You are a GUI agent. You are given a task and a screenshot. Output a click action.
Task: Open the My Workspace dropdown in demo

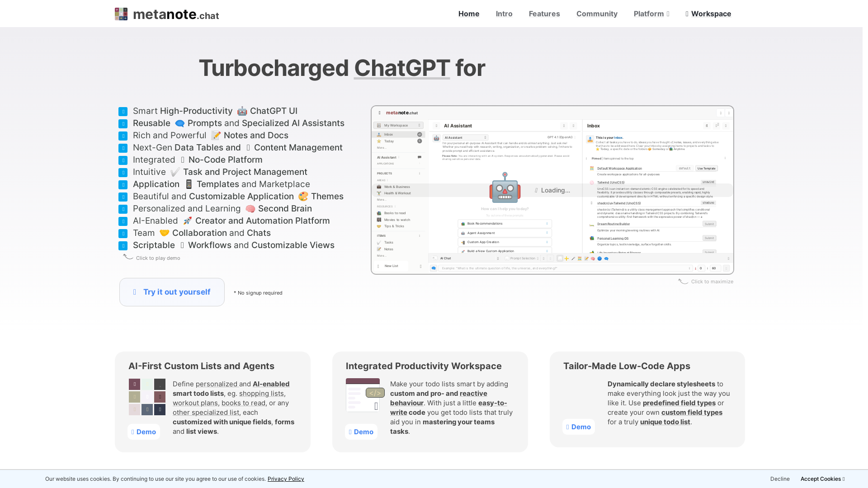(x=398, y=126)
